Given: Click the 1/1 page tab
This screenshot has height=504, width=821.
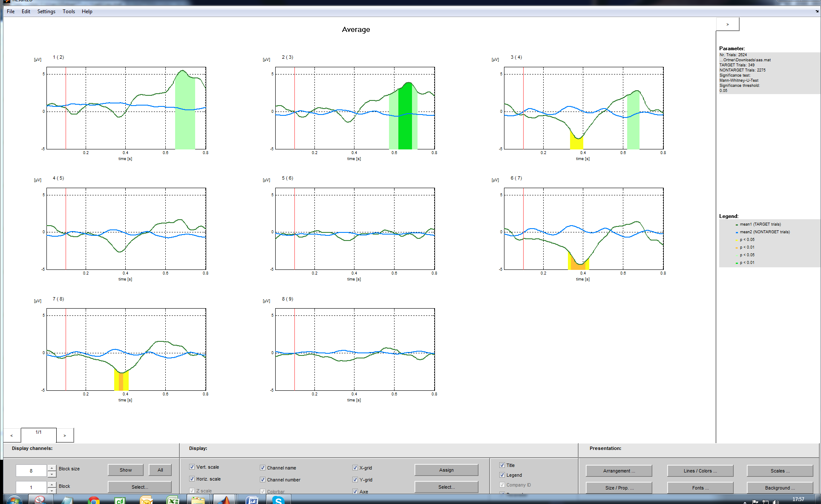Looking at the screenshot, I should point(38,435).
